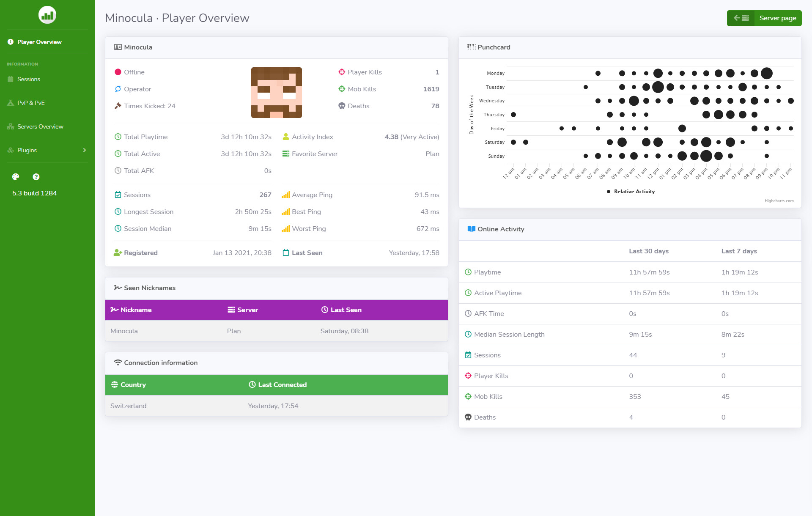Click the help question mark icon
Screen dimensions: 812x516
(36, 177)
